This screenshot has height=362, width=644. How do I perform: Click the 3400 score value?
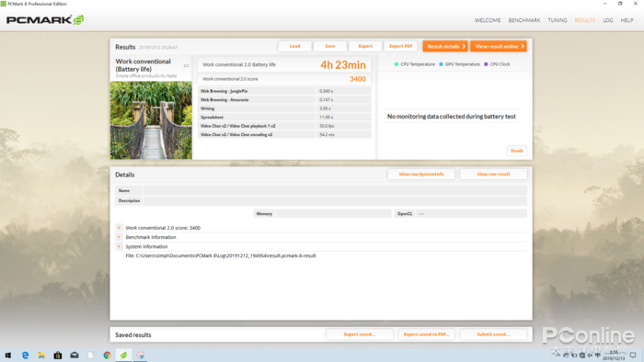coord(358,79)
